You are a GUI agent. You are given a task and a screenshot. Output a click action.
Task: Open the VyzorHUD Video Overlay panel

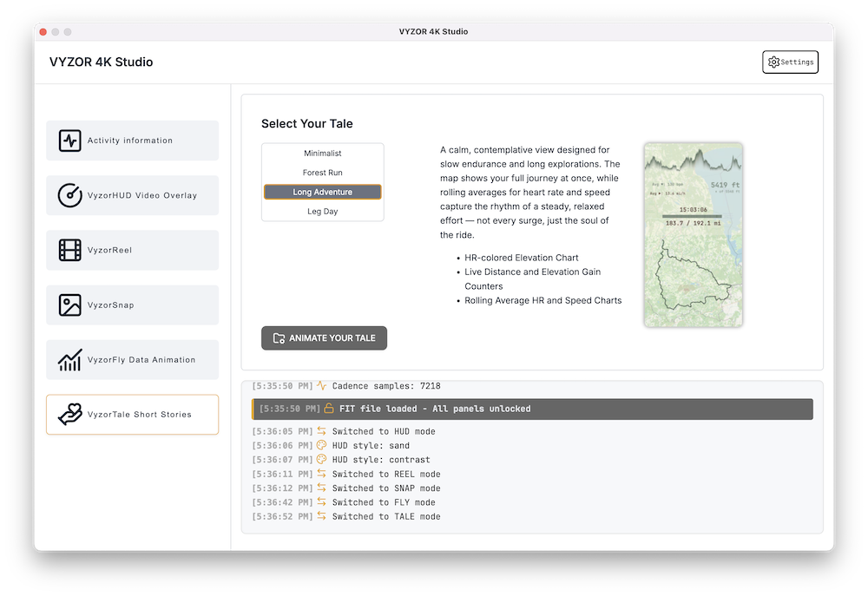click(x=141, y=195)
